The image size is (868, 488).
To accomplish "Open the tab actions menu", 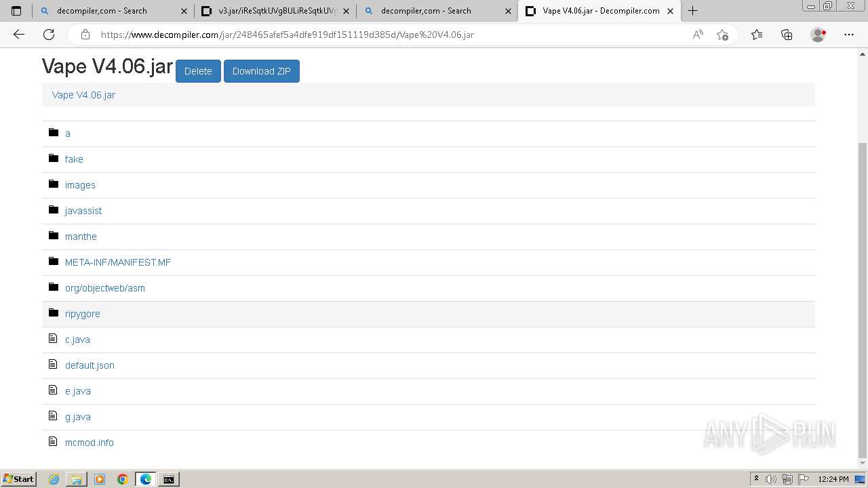I will pyautogui.click(x=16, y=11).
